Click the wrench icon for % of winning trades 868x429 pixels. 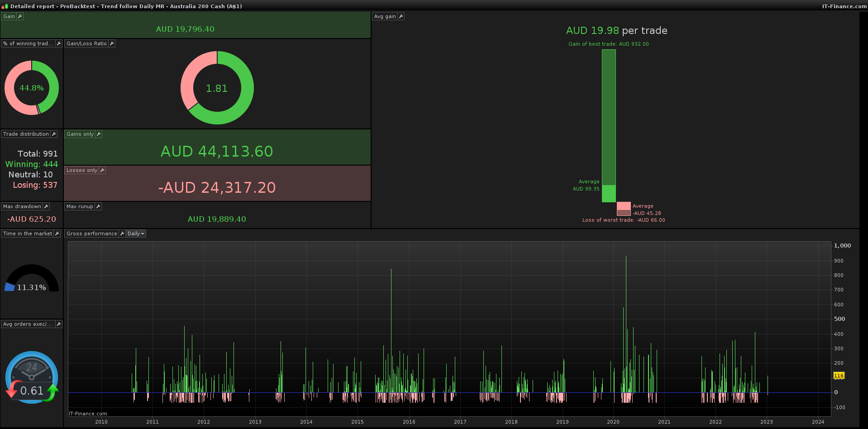(59, 43)
